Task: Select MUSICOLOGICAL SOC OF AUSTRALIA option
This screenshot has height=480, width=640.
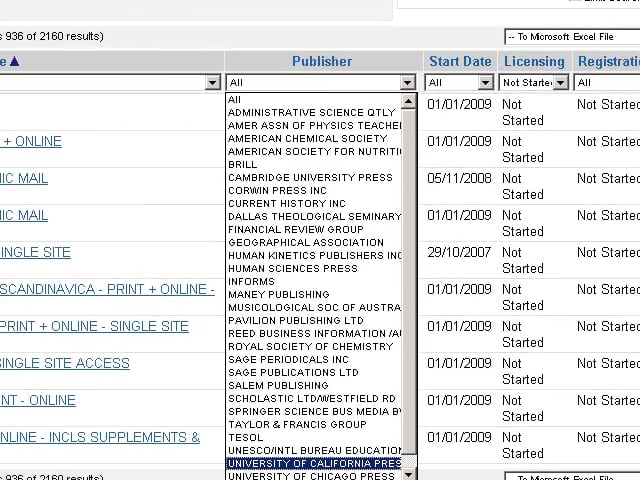Action: click(315, 308)
